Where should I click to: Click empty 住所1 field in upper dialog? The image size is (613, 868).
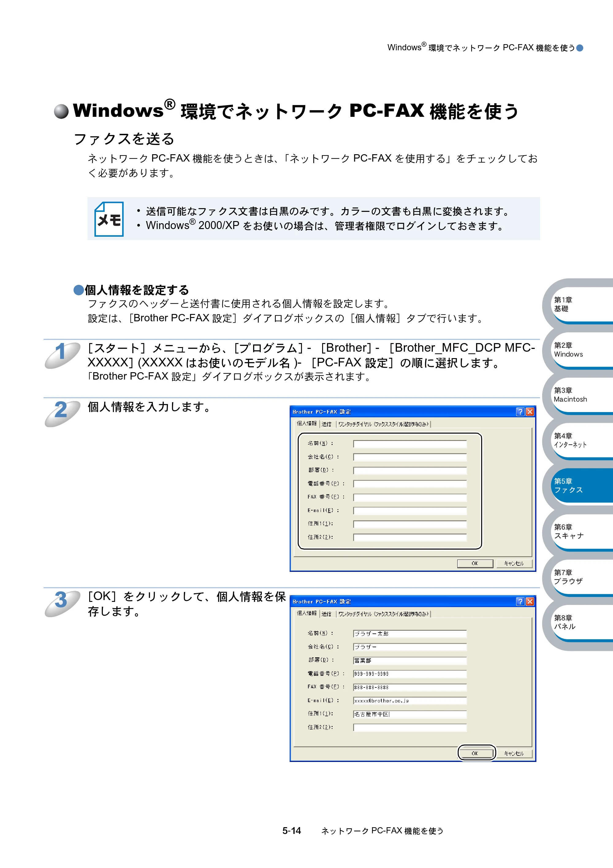point(410,524)
